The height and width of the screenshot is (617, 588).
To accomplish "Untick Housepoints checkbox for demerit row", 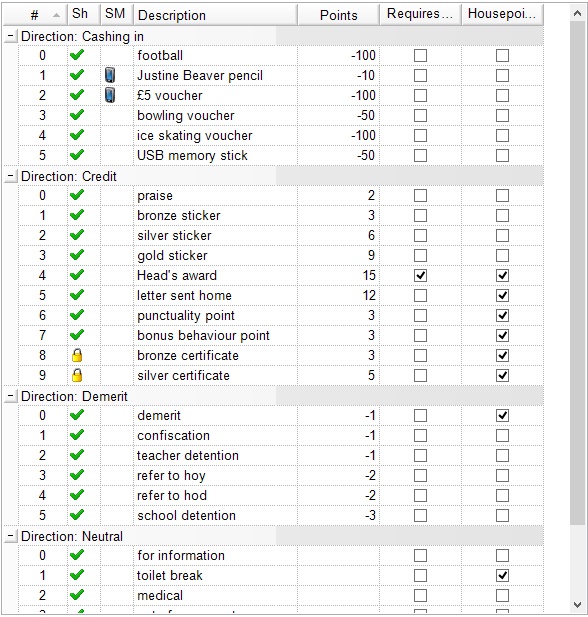I will pyautogui.click(x=502, y=416).
